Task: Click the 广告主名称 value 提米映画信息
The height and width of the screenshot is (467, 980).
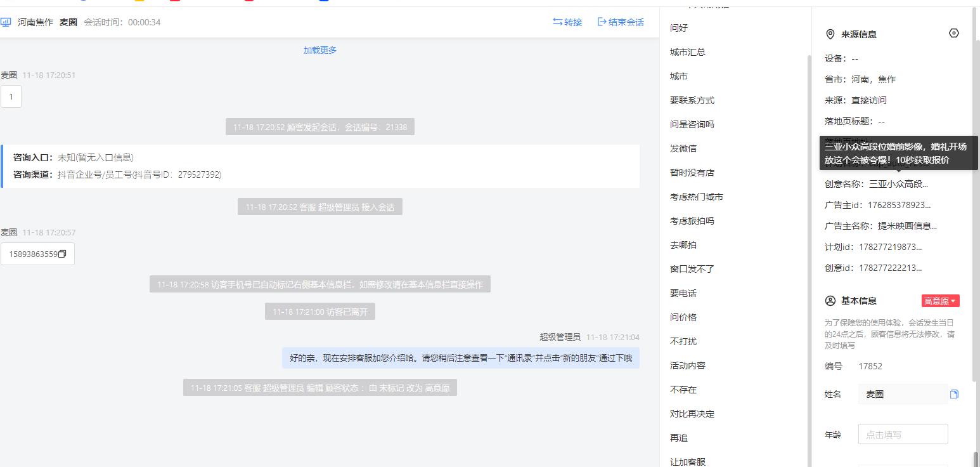Action: click(907, 226)
